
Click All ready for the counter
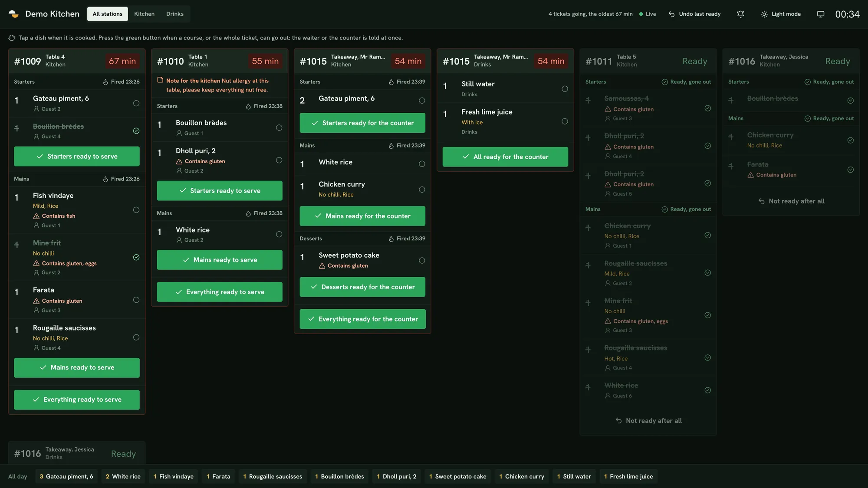[x=505, y=157]
